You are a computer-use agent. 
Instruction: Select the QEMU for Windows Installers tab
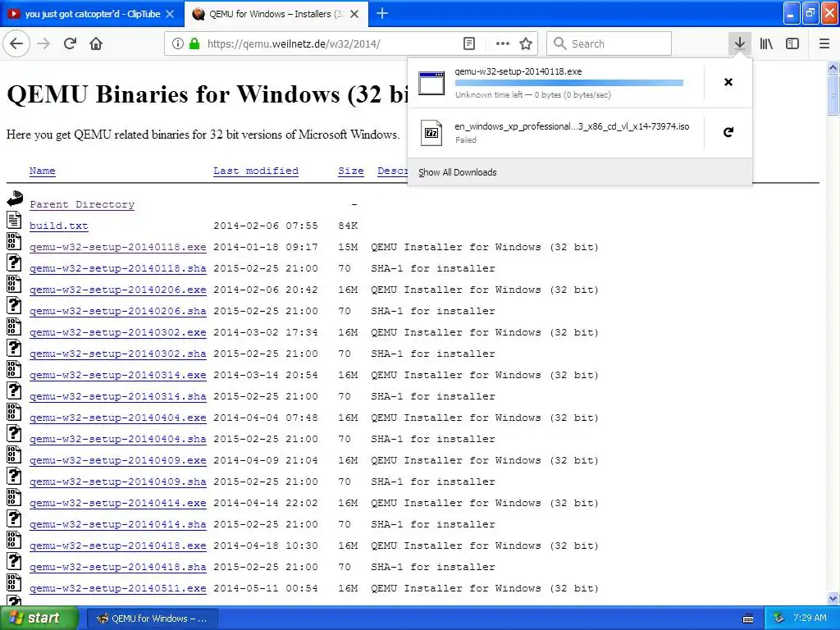[276, 14]
